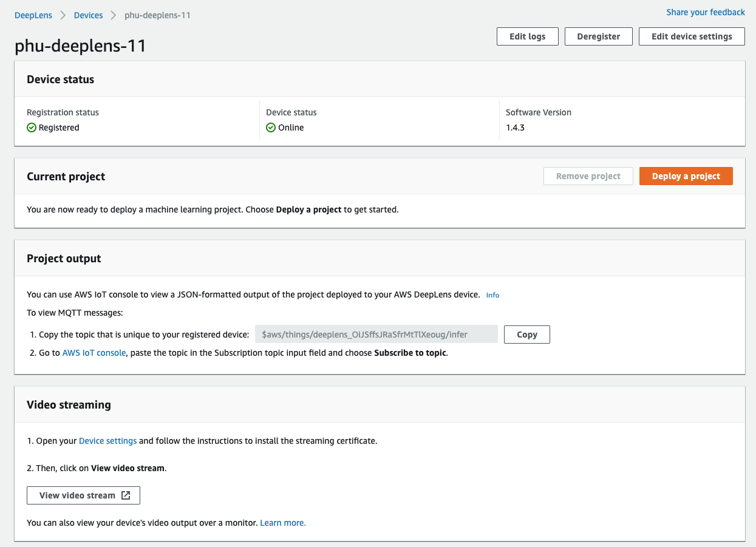Viewport: 756px width, 547px height.
Task: Open the Device settings link
Action: (107, 441)
